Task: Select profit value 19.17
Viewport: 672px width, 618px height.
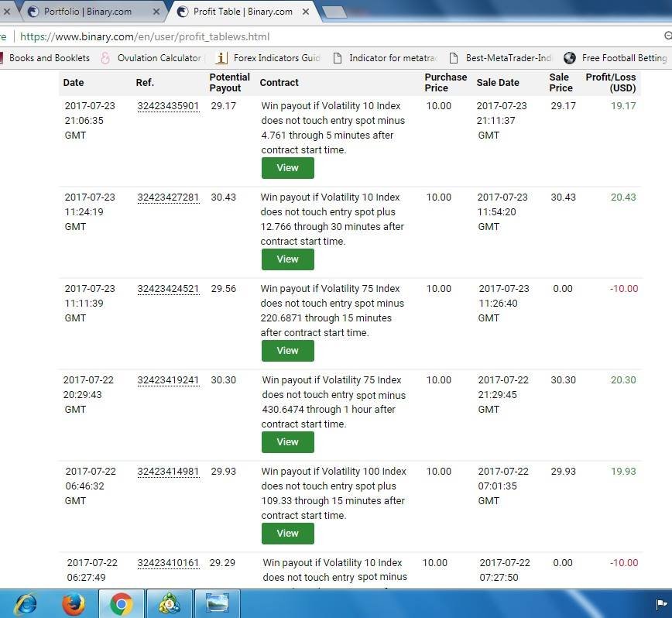Action: (x=623, y=106)
